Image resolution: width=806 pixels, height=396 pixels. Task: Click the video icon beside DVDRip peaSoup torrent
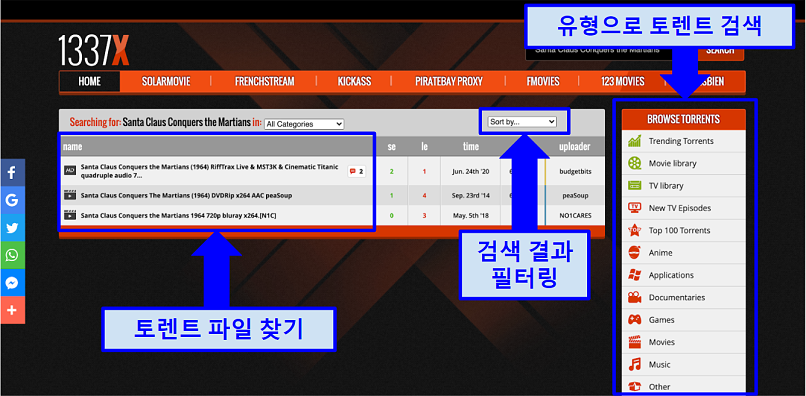pos(70,195)
